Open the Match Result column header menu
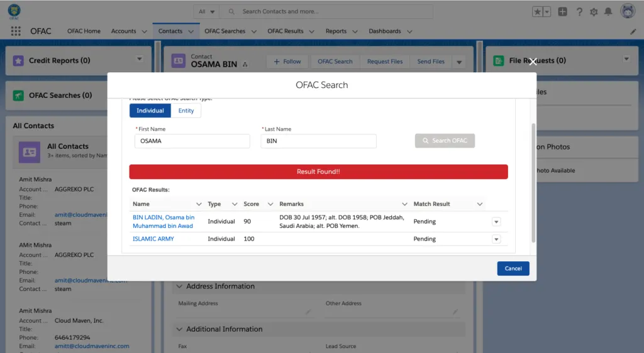 tap(479, 204)
